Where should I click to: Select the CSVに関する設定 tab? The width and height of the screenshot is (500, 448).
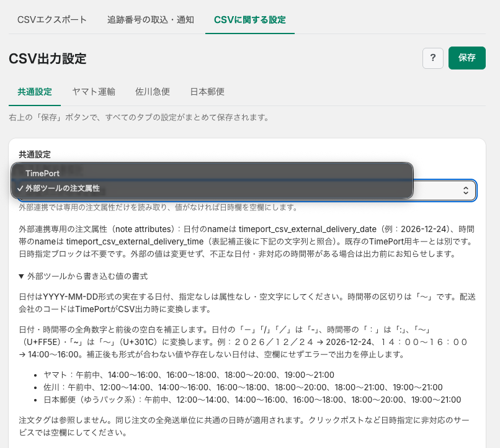tap(249, 20)
